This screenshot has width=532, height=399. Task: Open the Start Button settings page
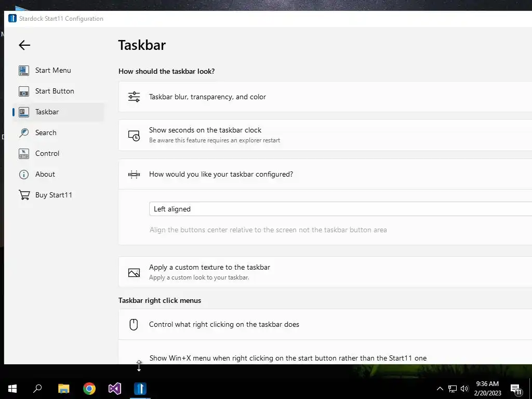coord(58,91)
